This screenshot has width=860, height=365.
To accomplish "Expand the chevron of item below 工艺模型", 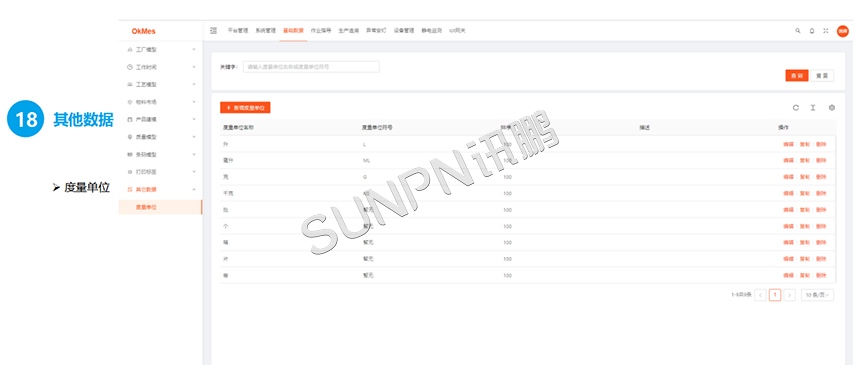I will (194, 102).
